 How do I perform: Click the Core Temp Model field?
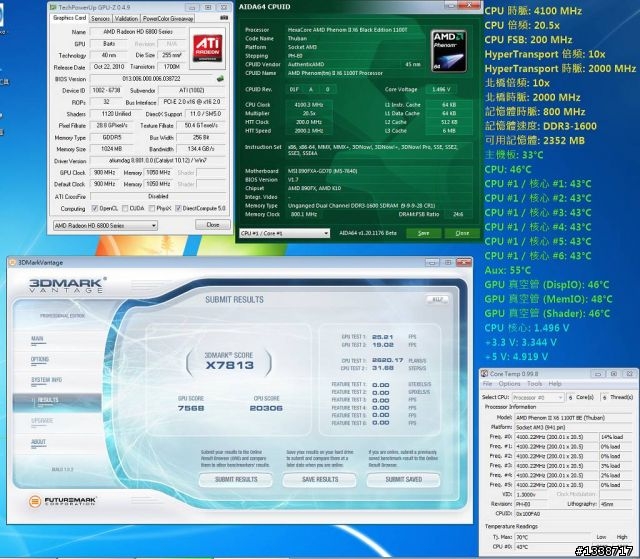click(x=573, y=418)
